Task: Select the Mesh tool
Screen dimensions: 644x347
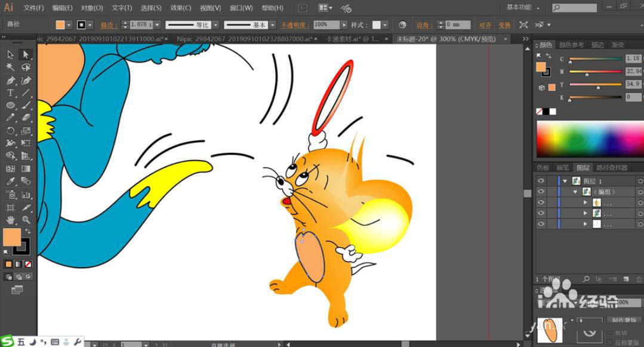Action: [10, 168]
